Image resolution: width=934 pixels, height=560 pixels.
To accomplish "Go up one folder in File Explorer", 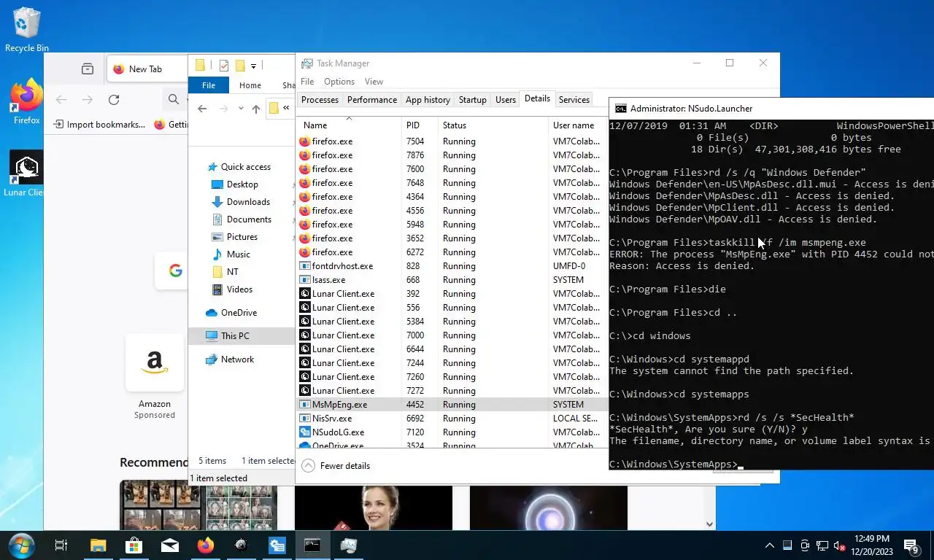I will click(255, 109).
